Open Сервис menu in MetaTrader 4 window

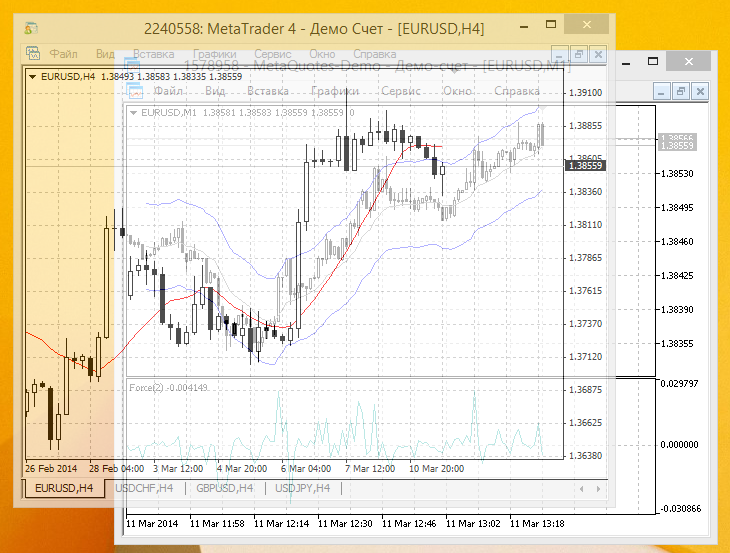272,54
